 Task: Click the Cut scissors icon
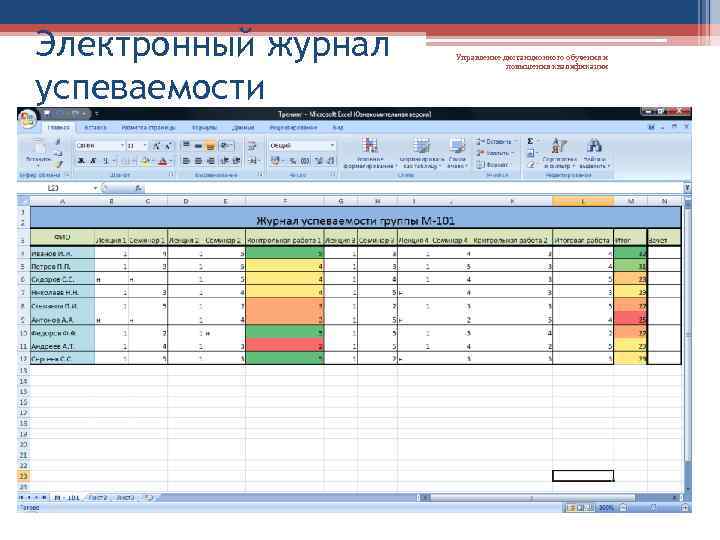[x=58, y=142]
